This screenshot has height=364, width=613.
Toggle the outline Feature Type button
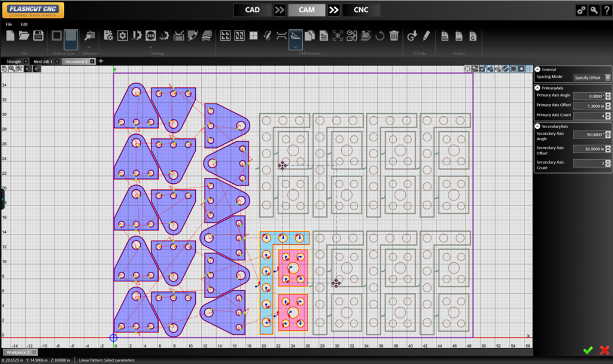point(56,36)
